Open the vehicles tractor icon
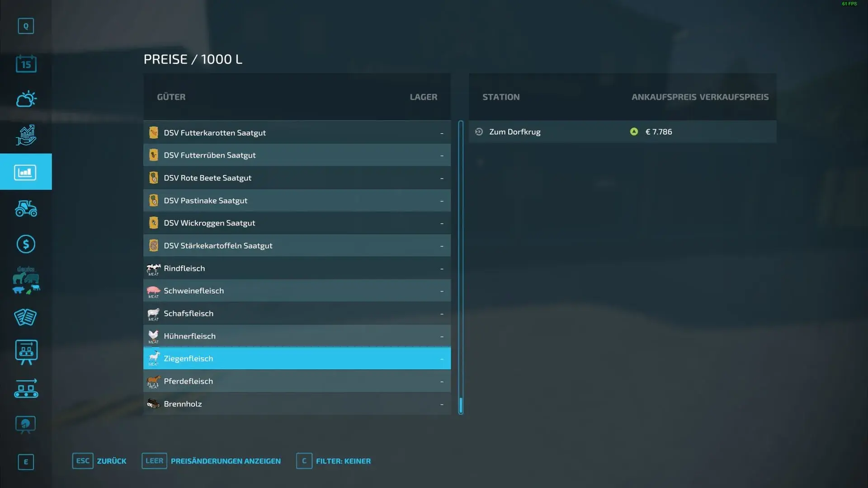The height and width of the screenshot is (488, 868). click(26, 208)
